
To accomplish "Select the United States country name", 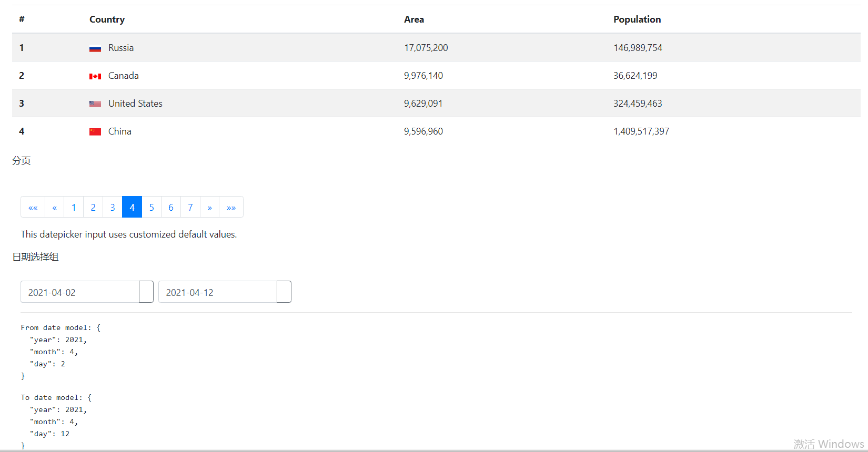I will click(x=135, y=104).
